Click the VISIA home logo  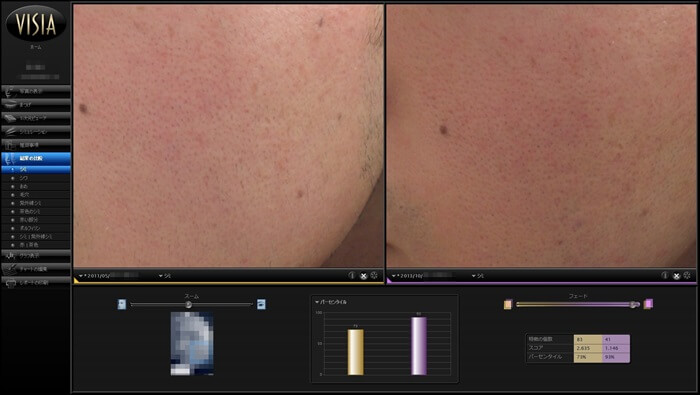36,24
